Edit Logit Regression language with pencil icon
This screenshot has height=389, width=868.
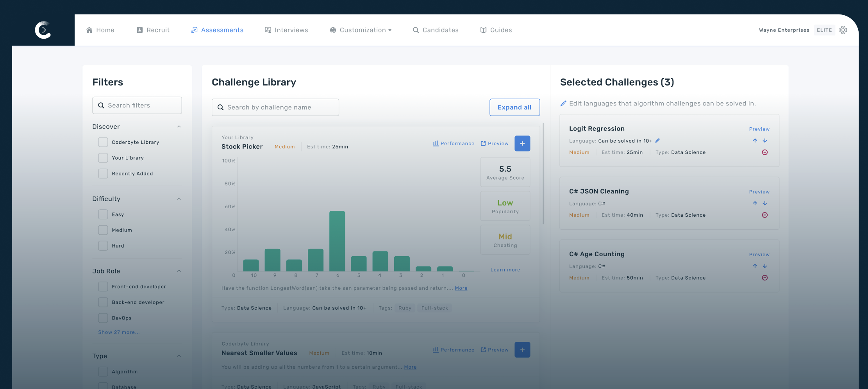[x=657, y=141]
